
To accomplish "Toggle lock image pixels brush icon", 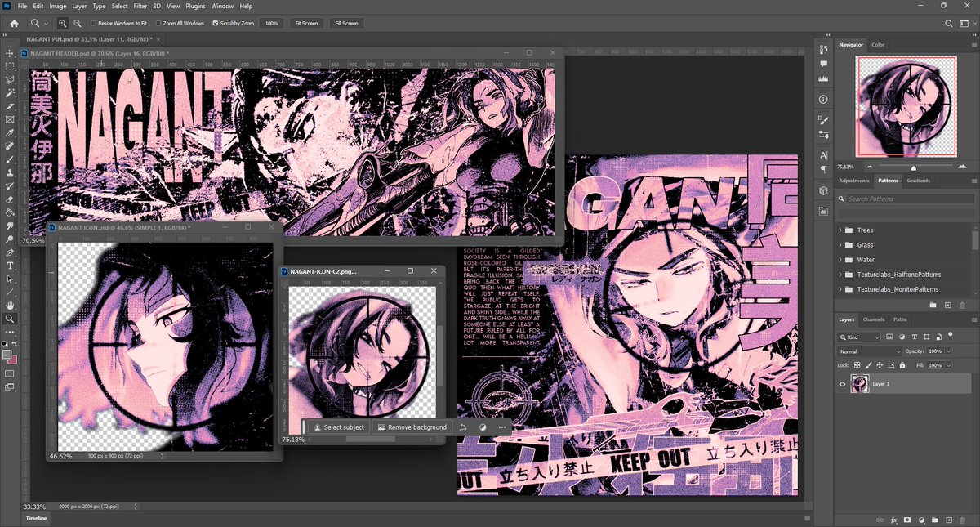I will [868, 365].
